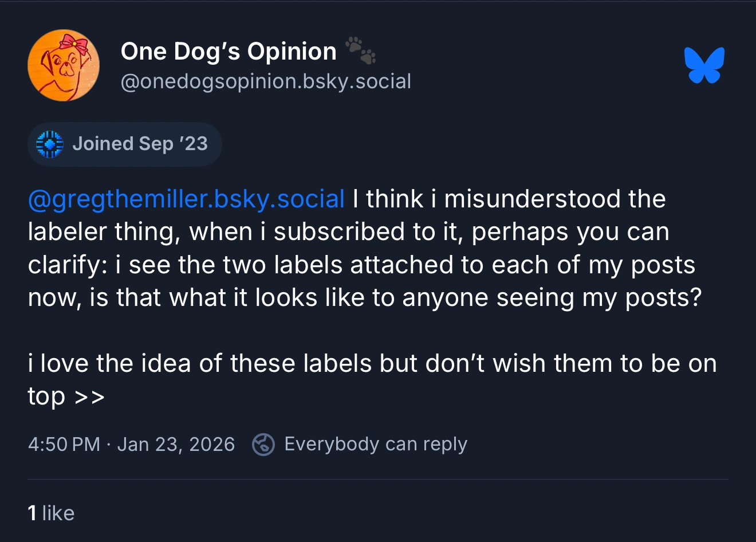Open the One Dog's Opinion display name

pyautogui.click(x=229, y=52)
